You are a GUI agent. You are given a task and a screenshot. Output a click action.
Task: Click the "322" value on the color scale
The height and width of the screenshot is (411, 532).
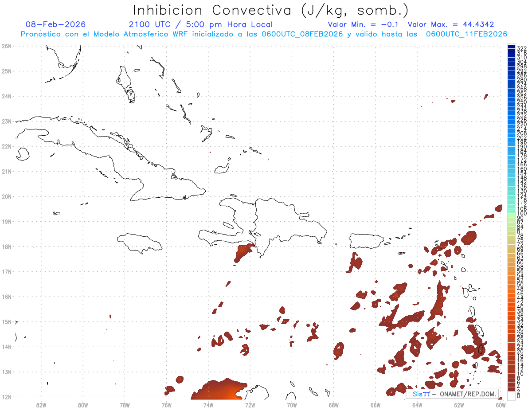pyautogui.click(x=522, y=48)
